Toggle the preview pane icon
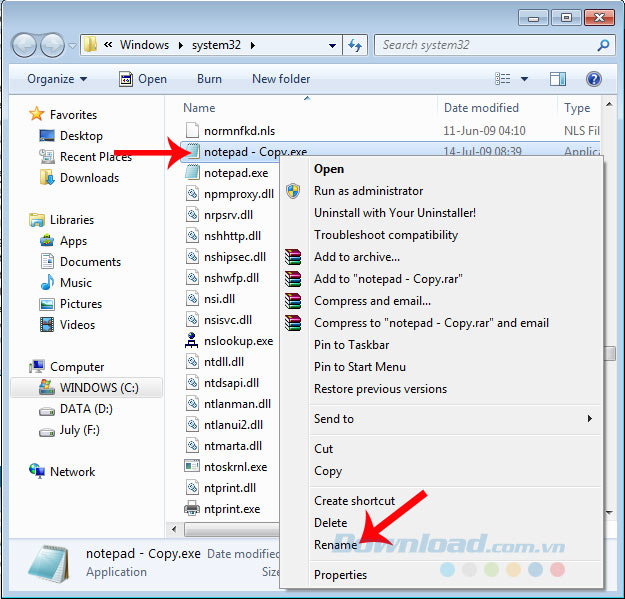This screenshot has height=599, width=625. (x=558, y=79)
